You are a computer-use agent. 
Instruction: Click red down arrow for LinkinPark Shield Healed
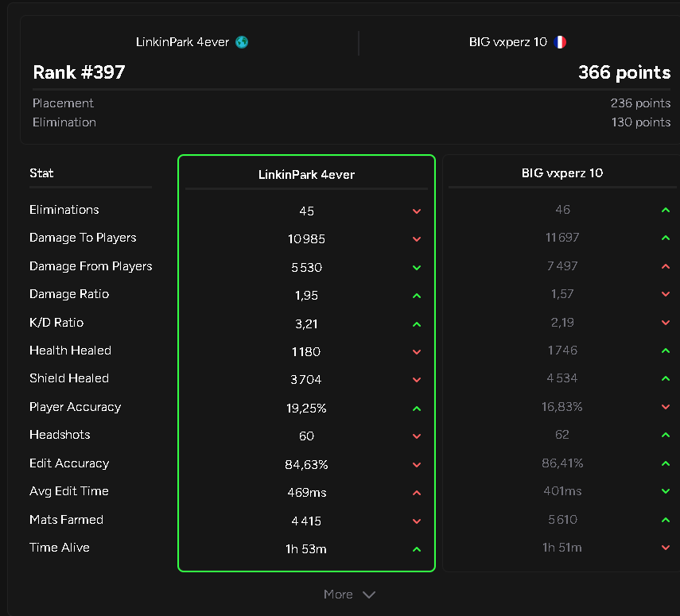click(x=417, y=380)
